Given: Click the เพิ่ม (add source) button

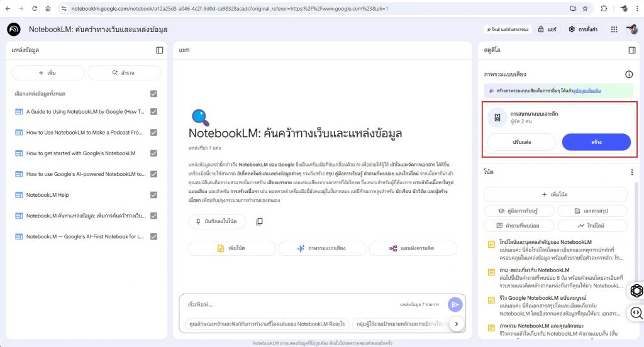Looking at the screenshot, I should coord(48,73).
